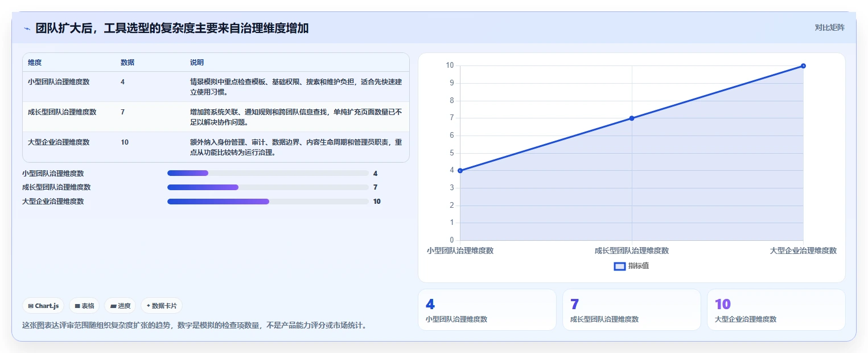868x353 pixels.
Task: Click the description starting with 增加跨系统关联
Action: [x=296, y=117]
